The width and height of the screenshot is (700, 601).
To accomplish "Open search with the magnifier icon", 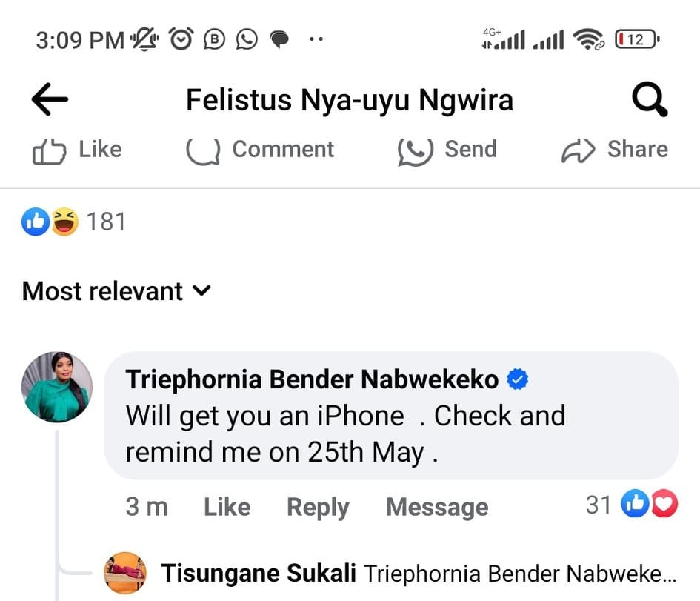I will (x=650, y=100).
